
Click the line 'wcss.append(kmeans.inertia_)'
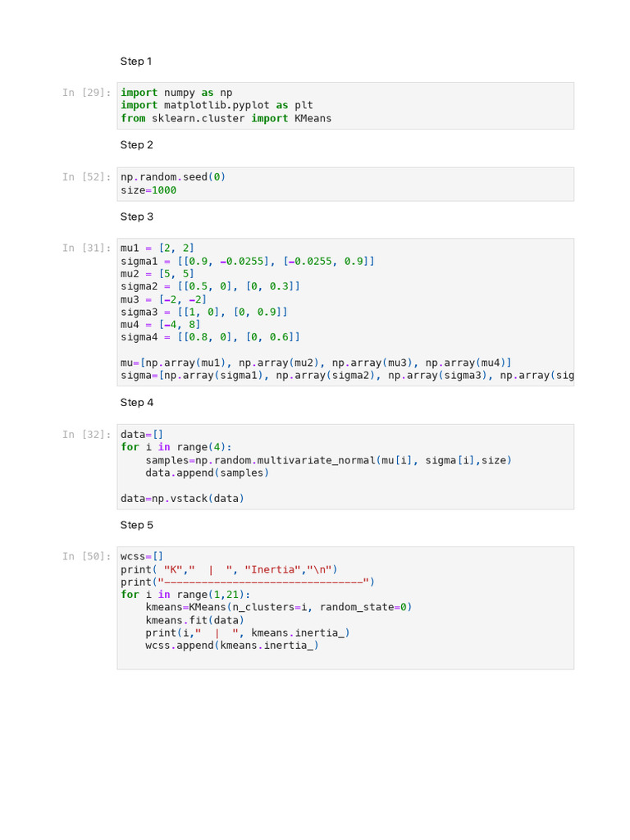coord(232,646)
